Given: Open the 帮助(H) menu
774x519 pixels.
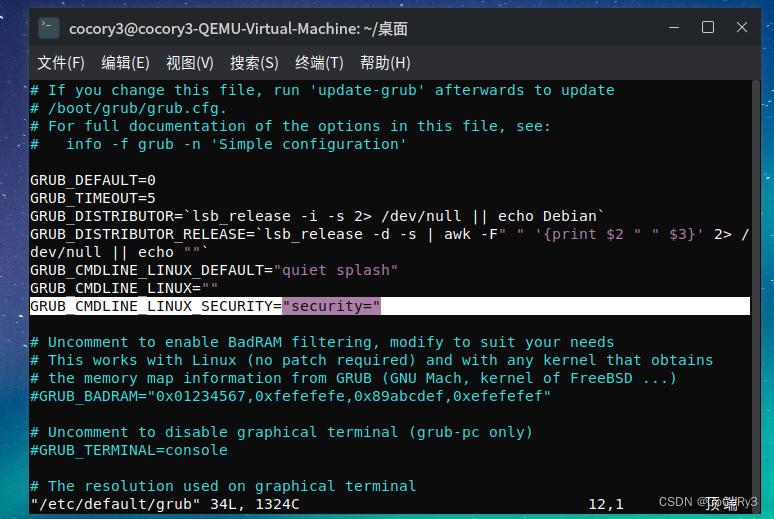Looking at the screenshot, I should tap(385, 63).
